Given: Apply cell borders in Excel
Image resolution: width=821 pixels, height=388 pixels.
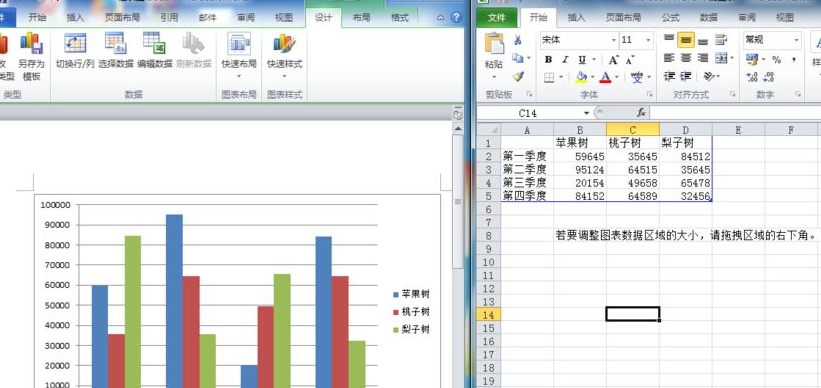Looking at the screenshot, I should [x=549, y=77].
